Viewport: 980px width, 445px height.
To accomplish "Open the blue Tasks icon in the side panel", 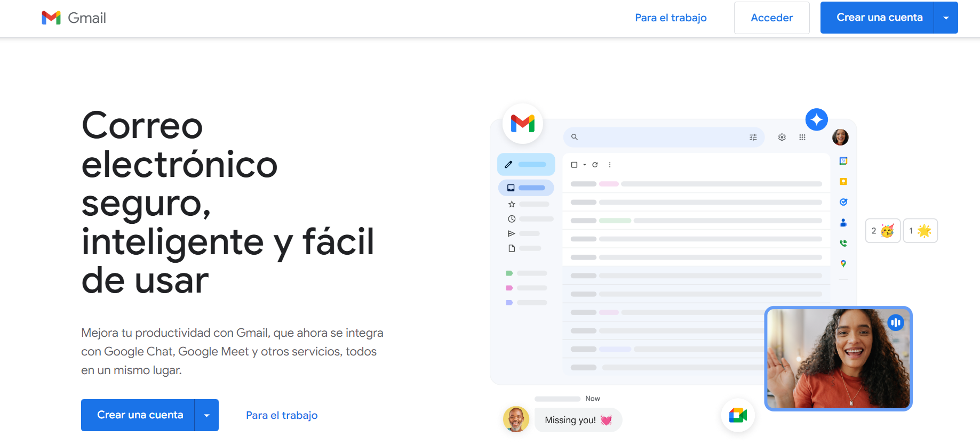I will pyautogui.click(x=843, y=202).
